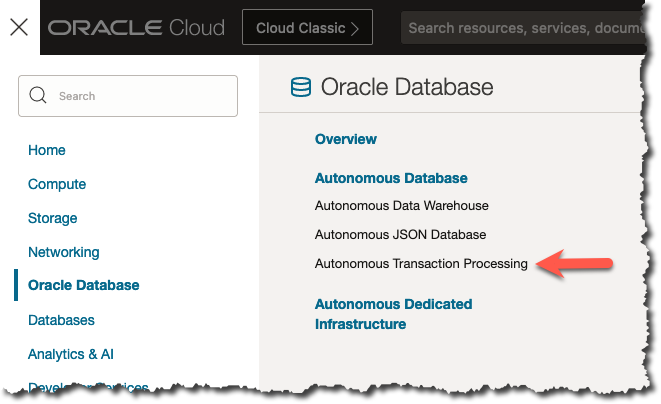
Task: Open the Storage menu category
Action: 53,218
